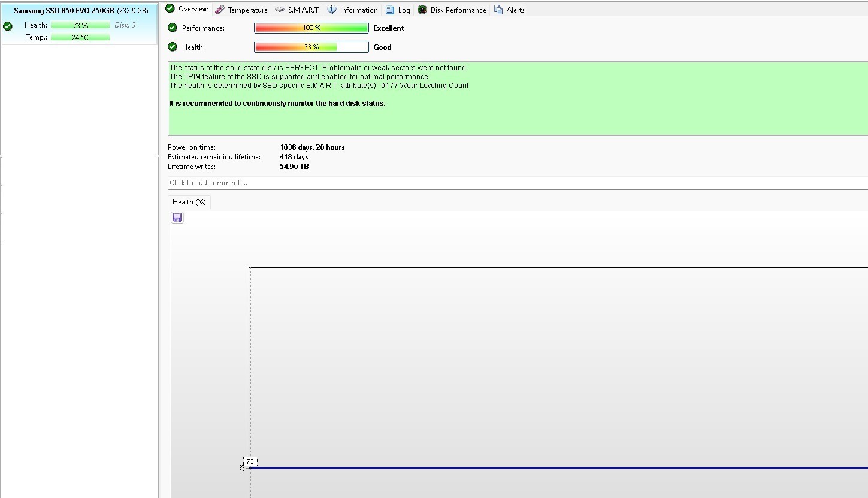
Task: Click the save graph floppy disk icon
Action: coord(177,218)
